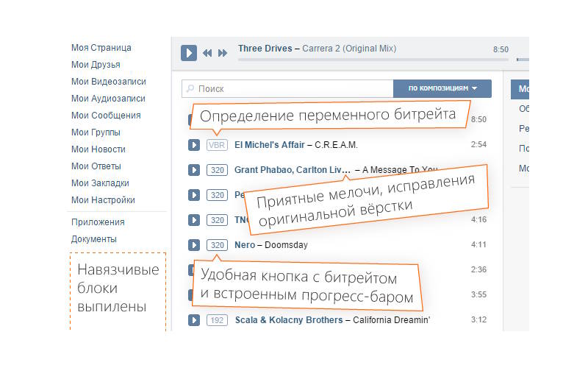Play Nero – Doomsday
588x368 pixels.
coord(194,245)
